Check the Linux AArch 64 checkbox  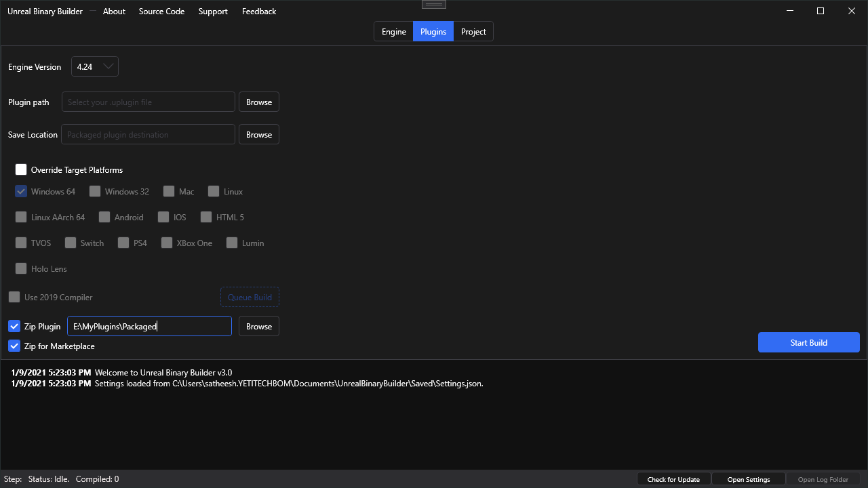click(x=21, y=217)
